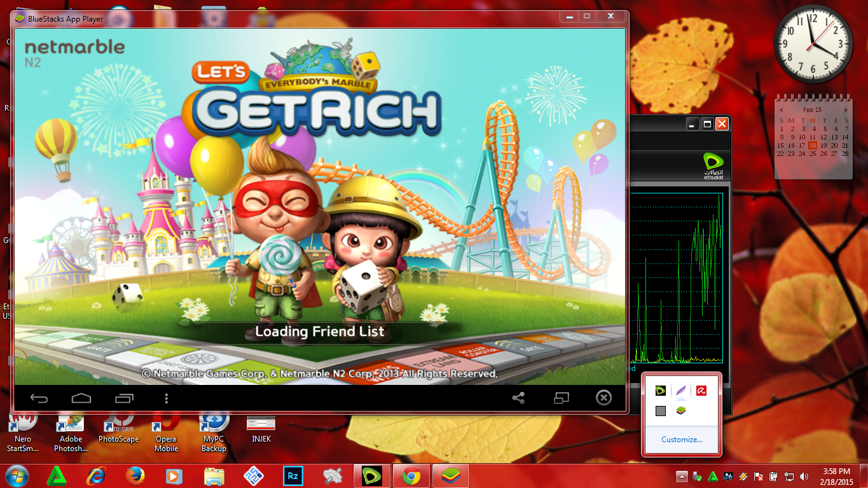The height and width of the screenshot is (488, 868).
Task: Switch to the Etisalat taskbar window
Action: pos(372,475)
